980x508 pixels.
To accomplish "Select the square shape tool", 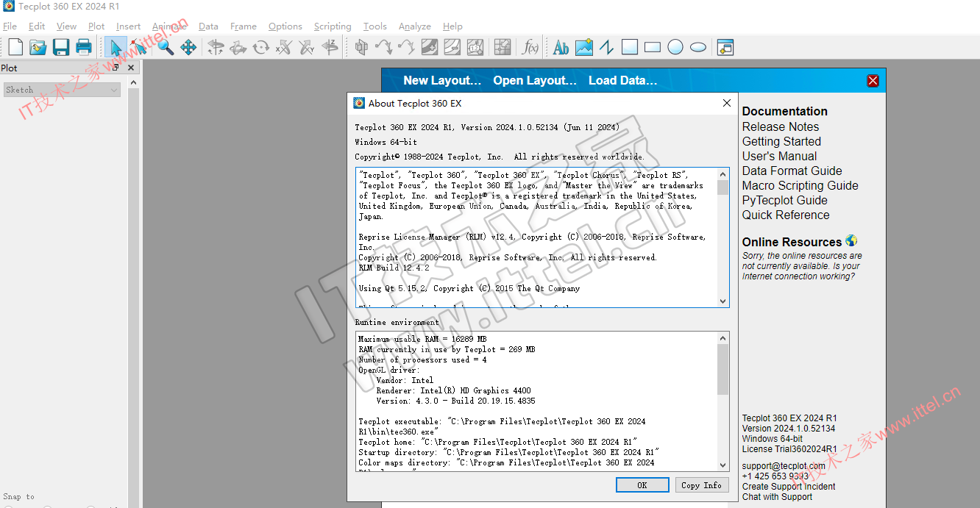I will point(630,48).
